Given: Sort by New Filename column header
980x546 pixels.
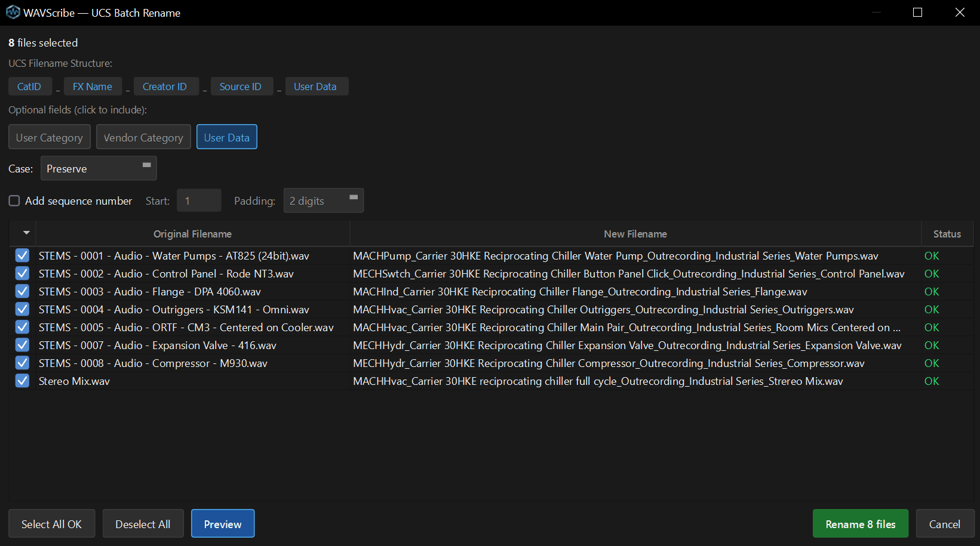Looking at the screenshot, I should click(635, 234).
